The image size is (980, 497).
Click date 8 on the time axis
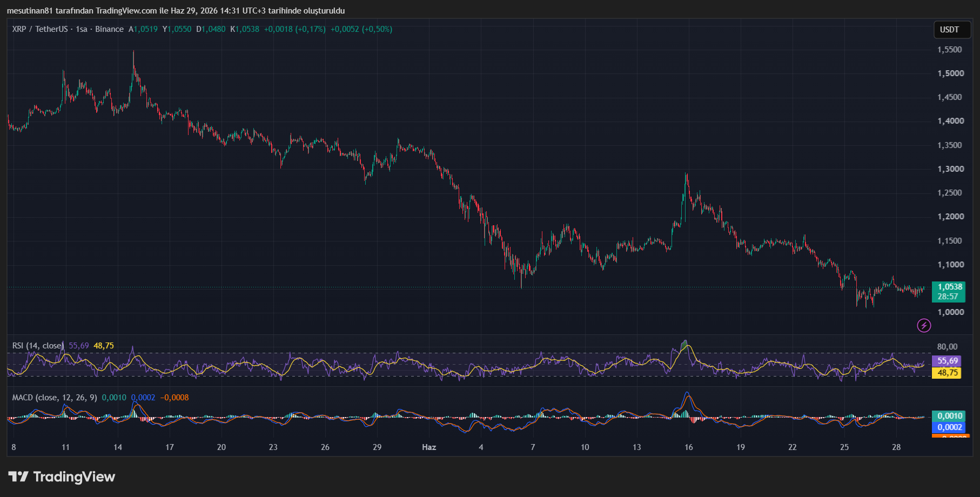click(14, 447)
